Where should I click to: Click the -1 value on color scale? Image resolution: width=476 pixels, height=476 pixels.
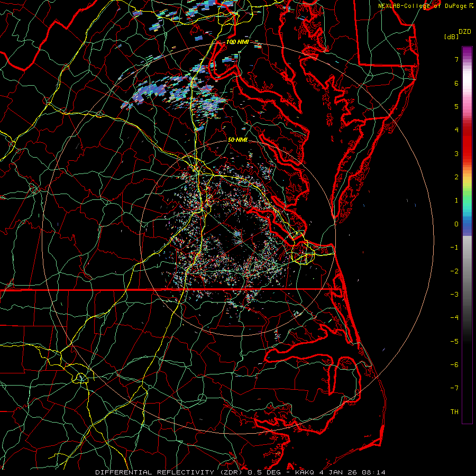click(x=454, y=248)
